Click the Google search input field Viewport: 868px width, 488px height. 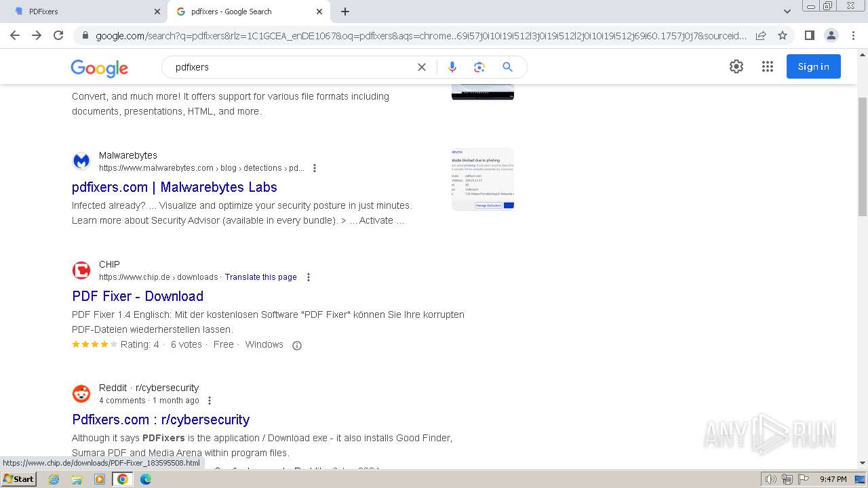(x=292, y=67)
